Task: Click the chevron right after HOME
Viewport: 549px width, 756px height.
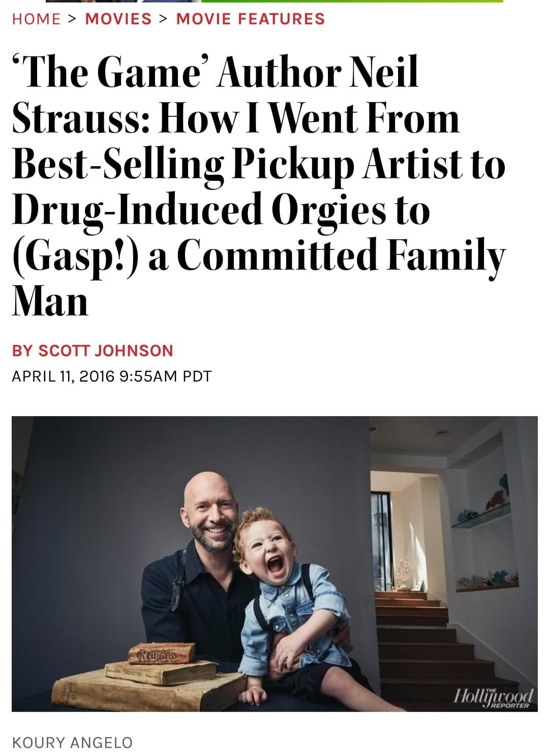Action: click(x=73, y=19)
